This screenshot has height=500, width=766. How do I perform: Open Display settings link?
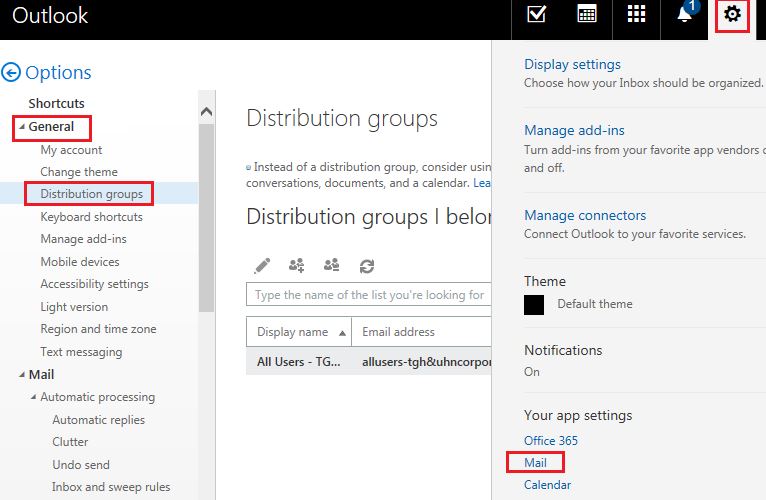[x=572, y=64]
